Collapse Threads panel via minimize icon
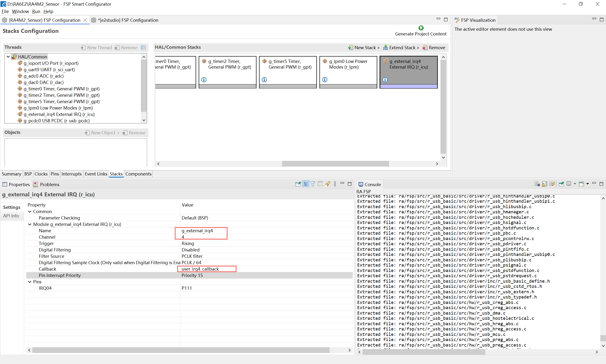 (x=144, y=48)
